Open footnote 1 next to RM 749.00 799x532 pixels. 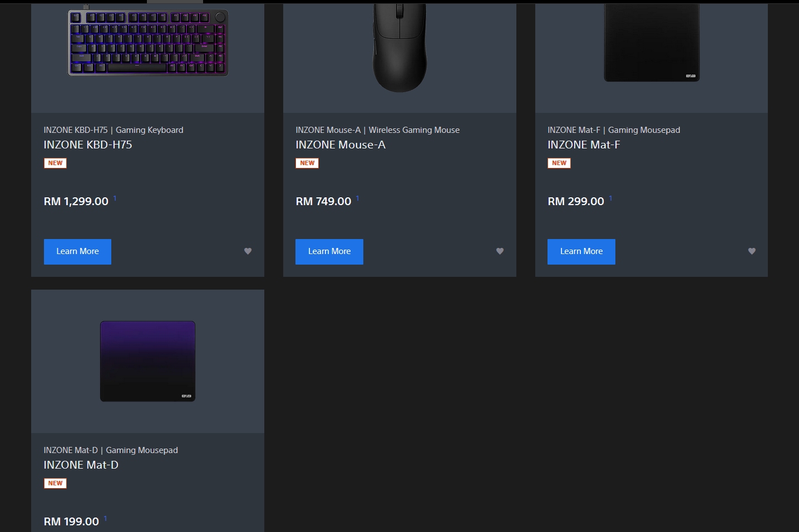click(x=357, y=198)
